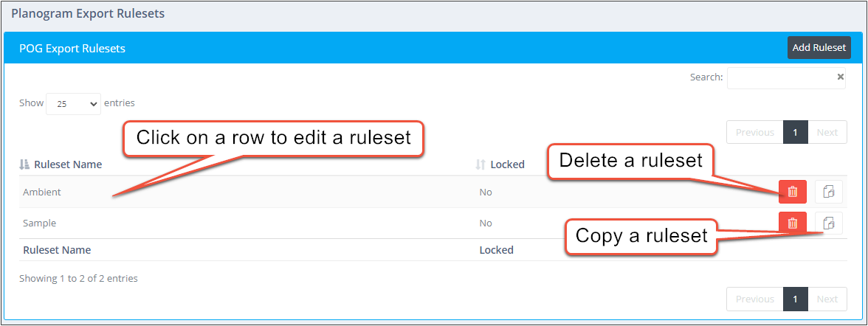Sort by the Ruleset Name column header icon
868x326 pixels.
[24, 164]
